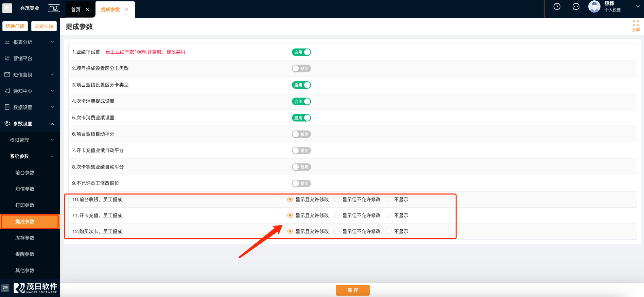Click the 切换门店 button
Screen dimensions: 644x297
point(15,26)
